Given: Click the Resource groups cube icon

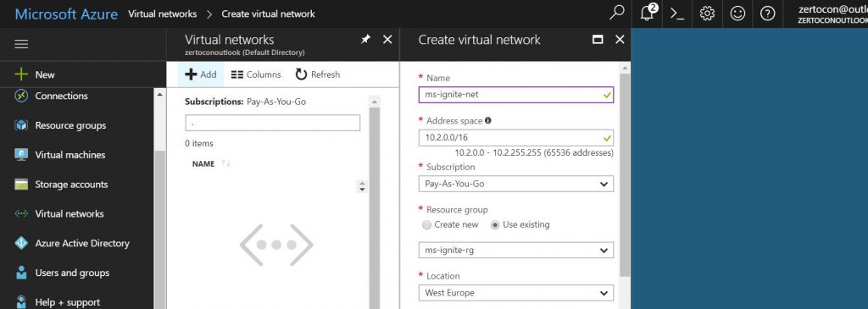Looking at the screenshot, I should pos(21,125).
